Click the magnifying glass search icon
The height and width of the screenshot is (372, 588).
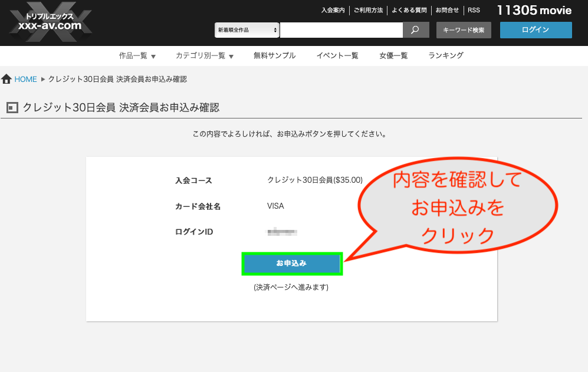[x=415, y=30]
